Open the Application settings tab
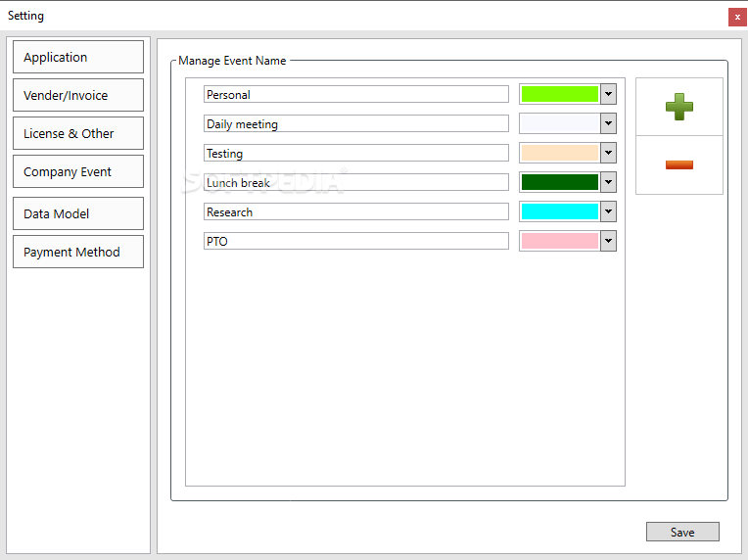This screenshot has width=748, height=560. (x=78, y=57)
